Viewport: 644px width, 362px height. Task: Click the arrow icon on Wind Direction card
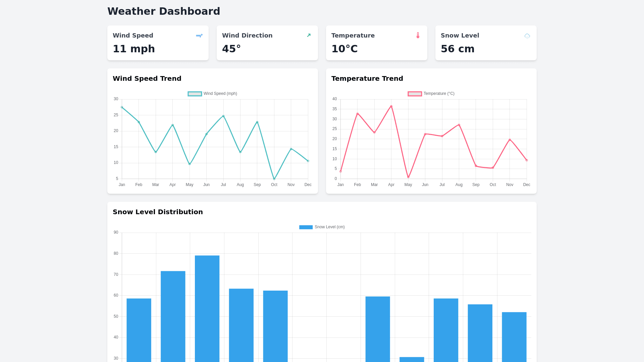click(309, 36)
